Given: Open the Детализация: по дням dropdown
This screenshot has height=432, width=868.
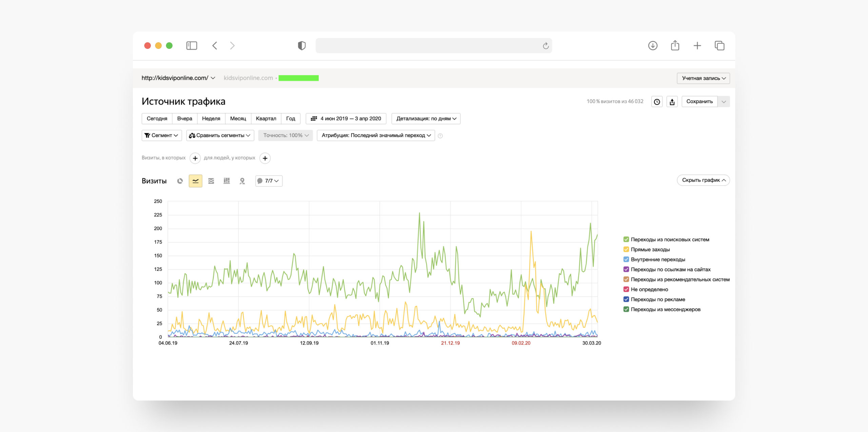Looking at the screenshot, I should click(426, 119).
